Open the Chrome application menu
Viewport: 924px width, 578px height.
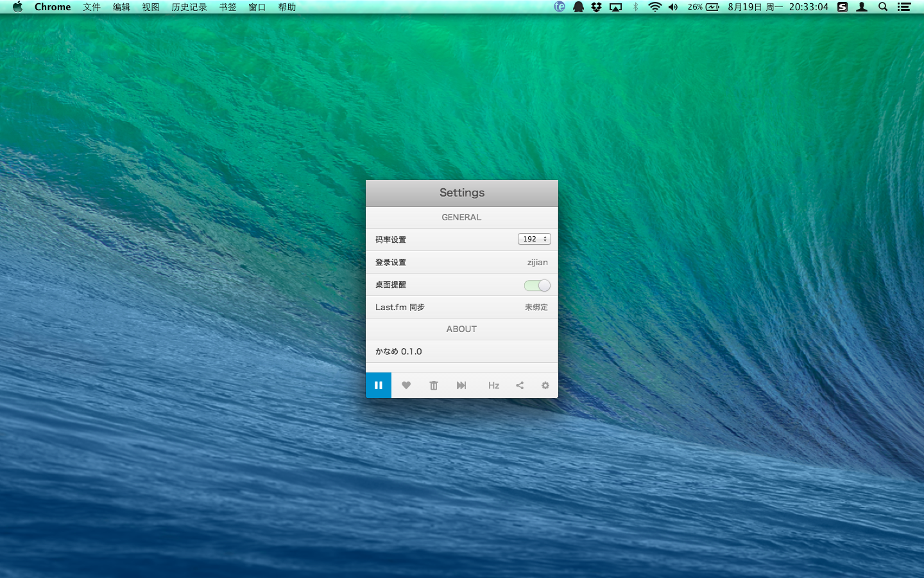tap(53, 7)
